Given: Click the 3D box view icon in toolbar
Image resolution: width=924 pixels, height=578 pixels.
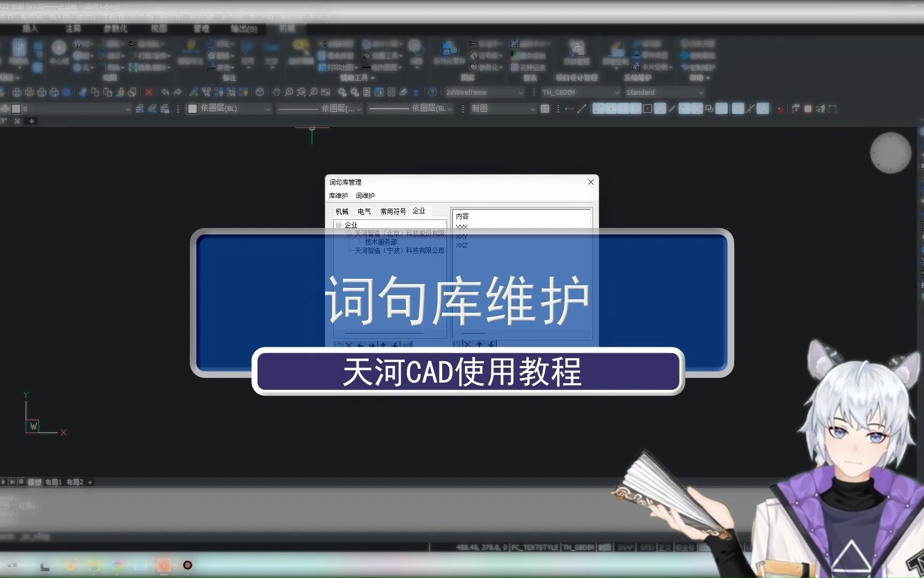Looking at the screenshot, I should pos(260,92).
